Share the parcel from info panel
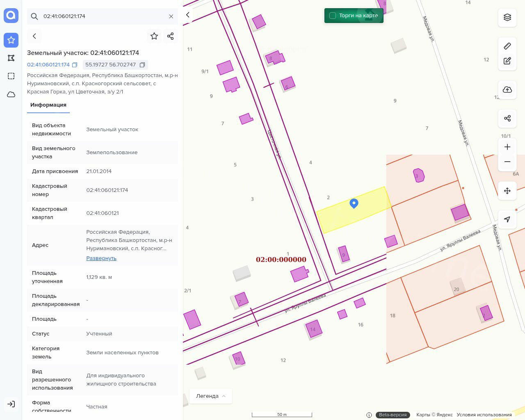 (171, 36)
